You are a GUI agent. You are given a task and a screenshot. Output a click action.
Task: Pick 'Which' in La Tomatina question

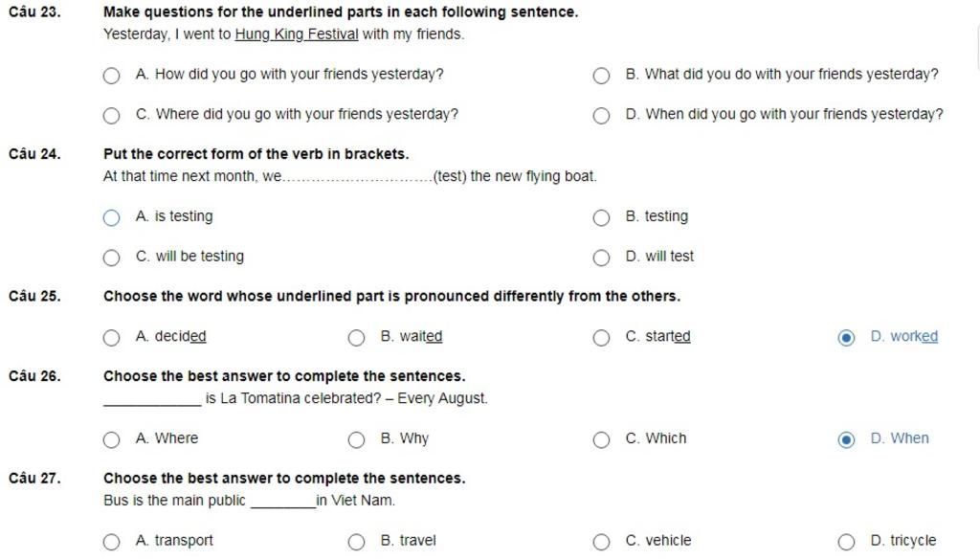click(601, 439)
